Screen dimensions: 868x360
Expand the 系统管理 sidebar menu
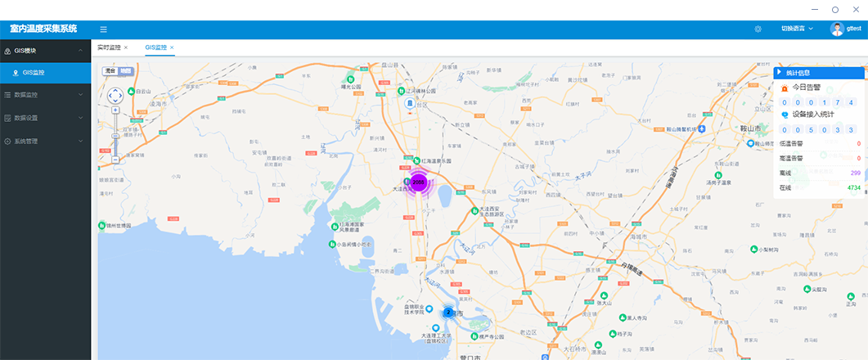coord(45,142)
